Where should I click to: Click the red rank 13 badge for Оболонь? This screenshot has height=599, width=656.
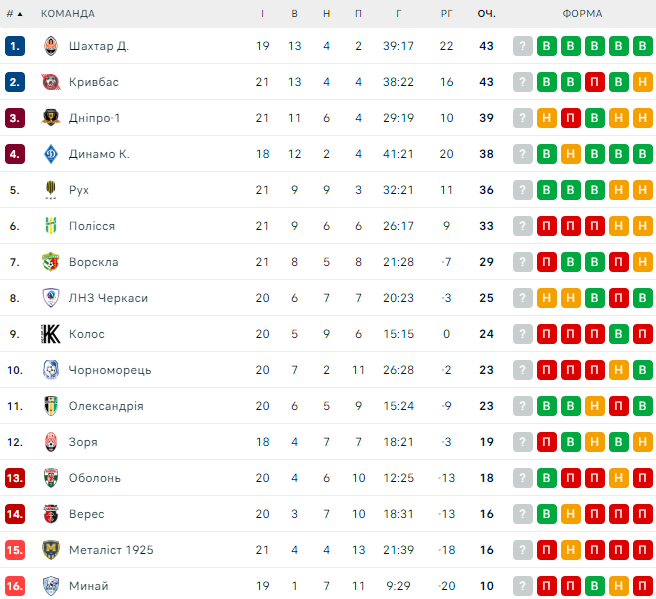tap(14, 478)
